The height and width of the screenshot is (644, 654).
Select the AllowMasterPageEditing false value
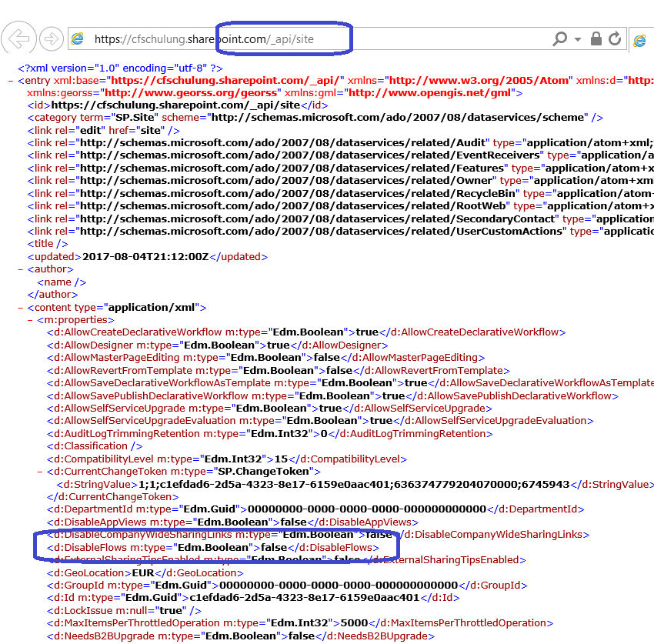326,358
